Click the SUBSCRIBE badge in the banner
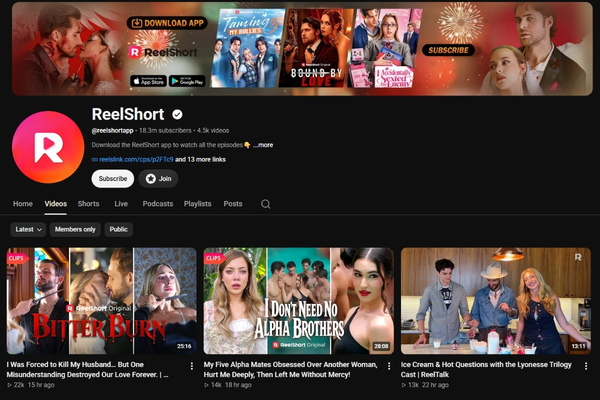The width and height of the screenshot is (600, 400). (x=448, y=50)
